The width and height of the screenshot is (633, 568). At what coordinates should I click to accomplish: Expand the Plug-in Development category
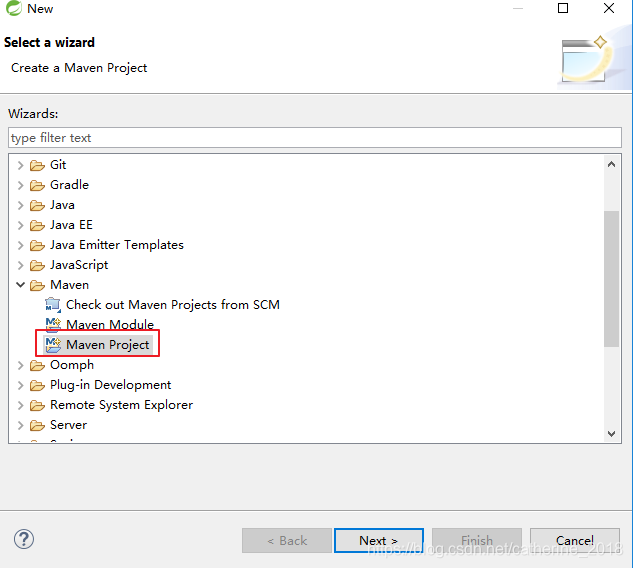click(x=21, y=386)
